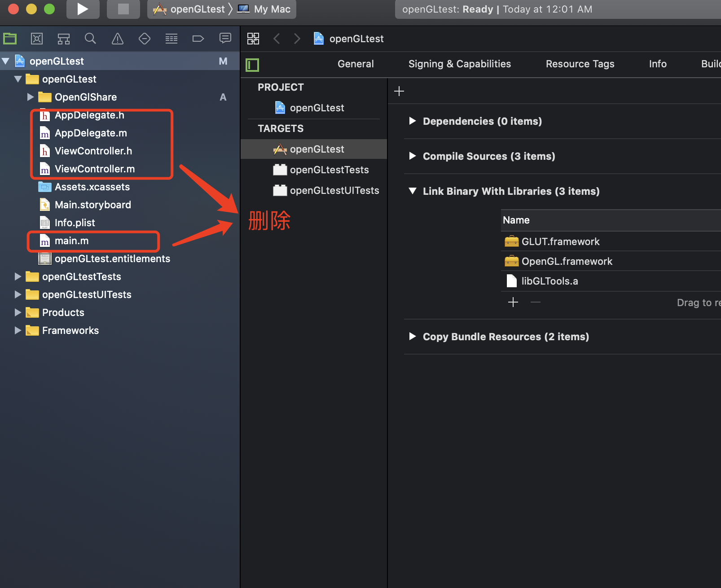Select libGLTools.a in library list
Screen dimensions: 721x588
point(611,281)
